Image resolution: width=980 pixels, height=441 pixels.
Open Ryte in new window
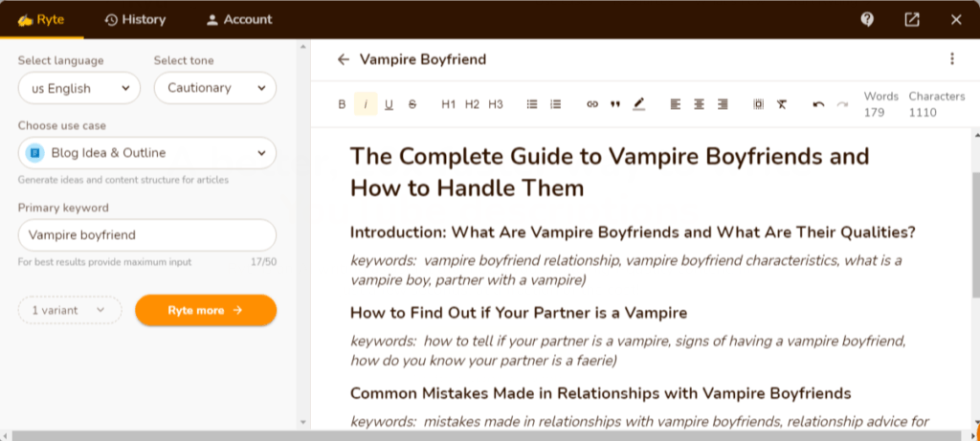click(912, 19)
